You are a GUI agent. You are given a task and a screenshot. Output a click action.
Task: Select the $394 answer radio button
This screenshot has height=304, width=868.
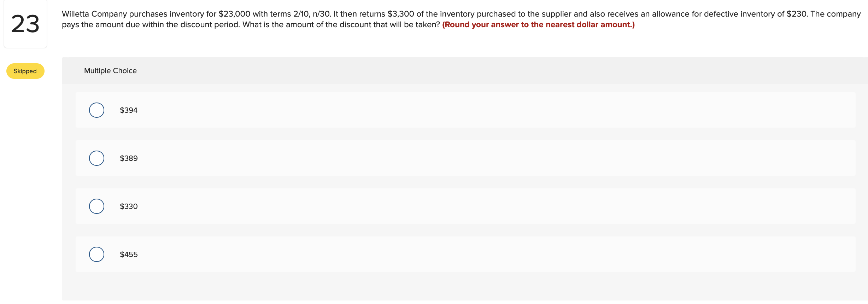click(96, 110)
